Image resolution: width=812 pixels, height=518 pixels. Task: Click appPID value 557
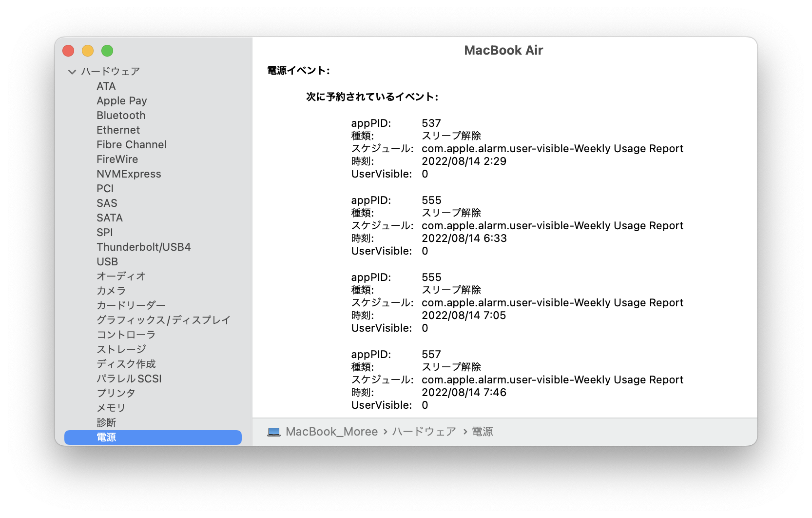pos(431,355)
